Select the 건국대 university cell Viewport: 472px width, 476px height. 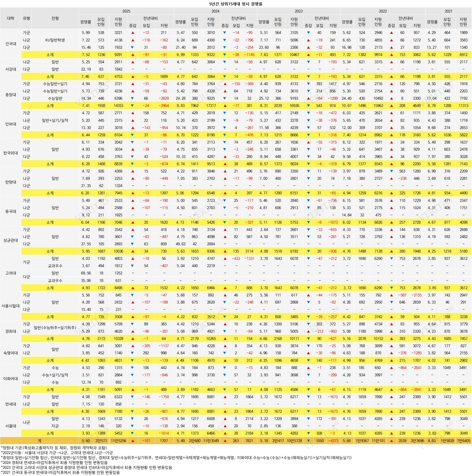click(10, 44)
